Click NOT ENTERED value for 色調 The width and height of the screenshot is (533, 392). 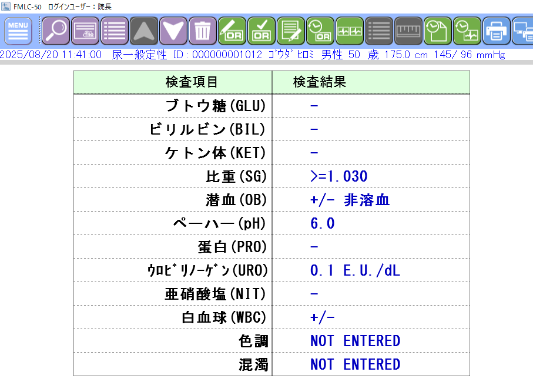[x=355, y=341]
